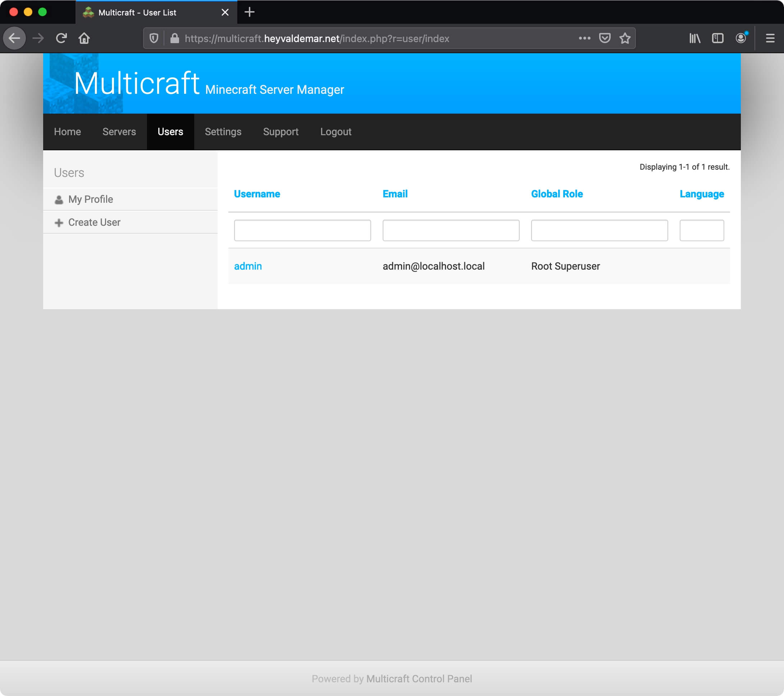This screenshot has height=696, width=784.
Task: Open the Users navigation item
Action: click(x=170, y=132)
